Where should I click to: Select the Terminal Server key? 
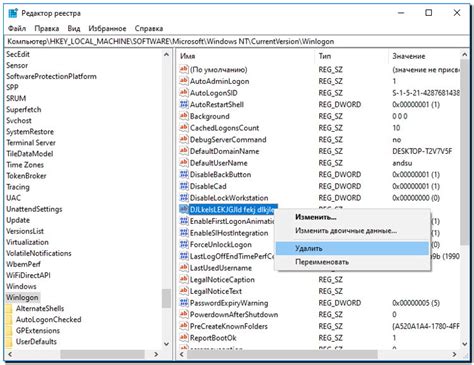click(x=31, y=142)
